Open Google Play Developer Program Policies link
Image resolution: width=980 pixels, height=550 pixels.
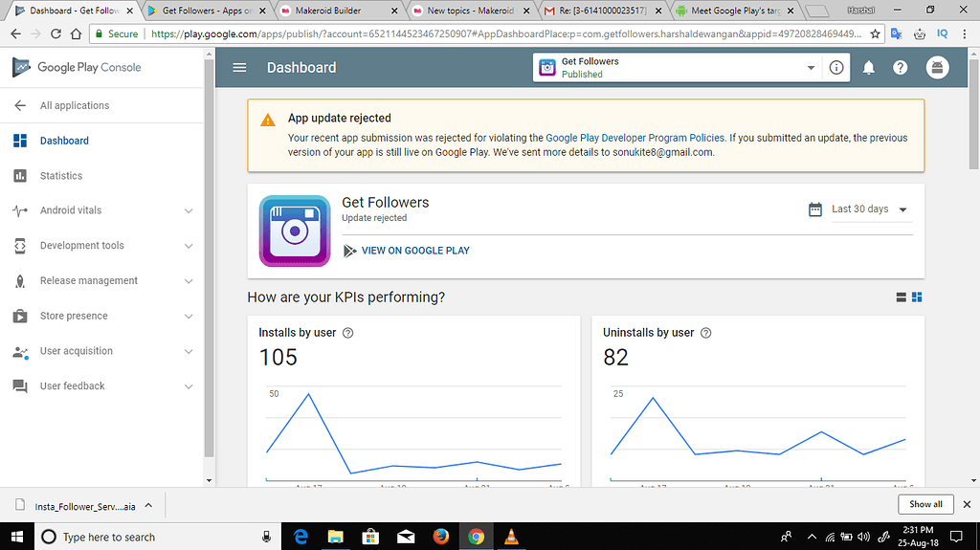coord(635,138)
